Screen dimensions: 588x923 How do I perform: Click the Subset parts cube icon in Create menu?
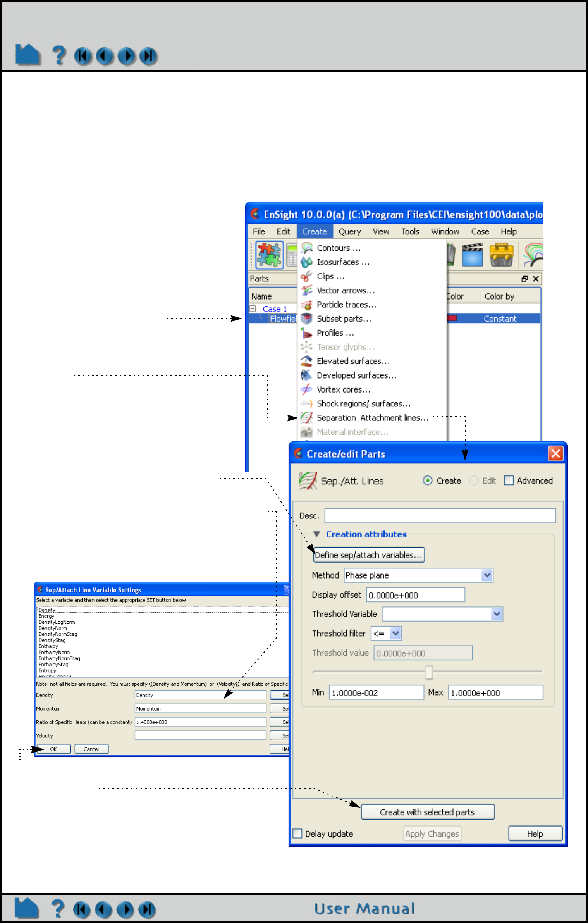[x=307, y=319]
